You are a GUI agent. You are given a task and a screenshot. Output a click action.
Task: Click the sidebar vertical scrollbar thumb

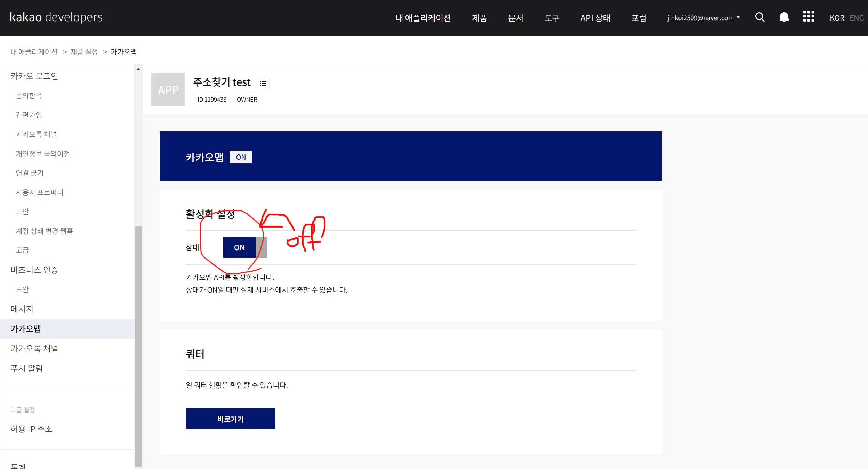click(138, 346)
